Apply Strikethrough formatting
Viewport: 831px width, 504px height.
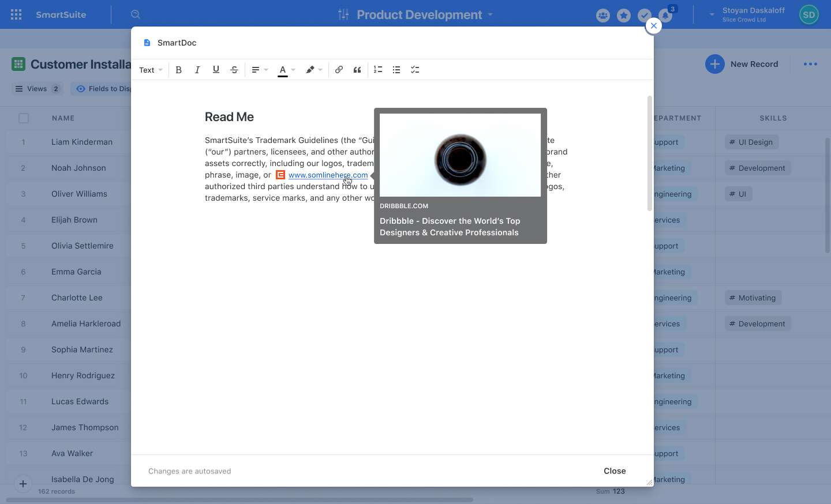pyautogui.click(x=234, y=70)
